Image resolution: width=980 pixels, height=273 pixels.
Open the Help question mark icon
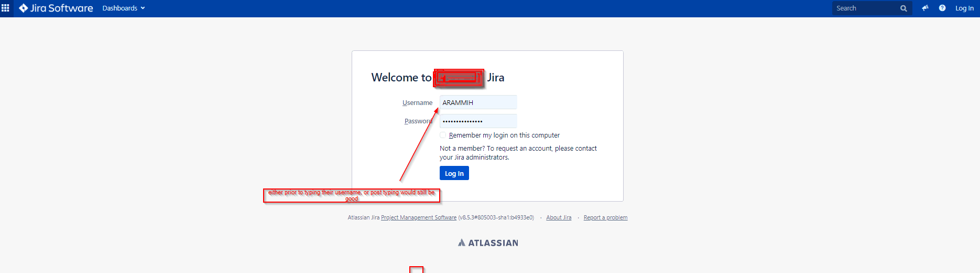click(942, 8)
